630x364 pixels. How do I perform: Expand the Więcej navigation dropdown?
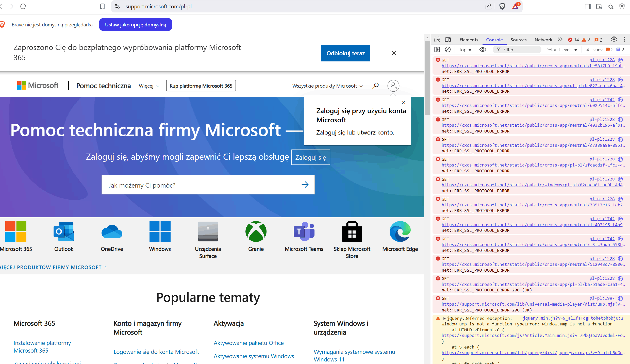[149, 86]
